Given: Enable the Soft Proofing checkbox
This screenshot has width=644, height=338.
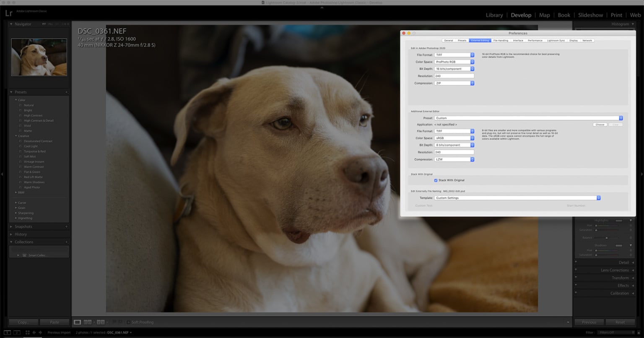Looking at the screenshot, I should tap(128, 322).
